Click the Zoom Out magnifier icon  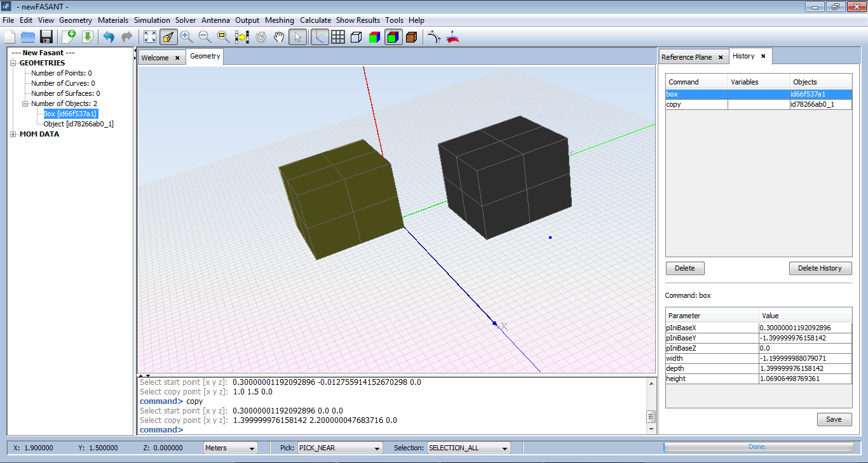(x=205, y=37)
